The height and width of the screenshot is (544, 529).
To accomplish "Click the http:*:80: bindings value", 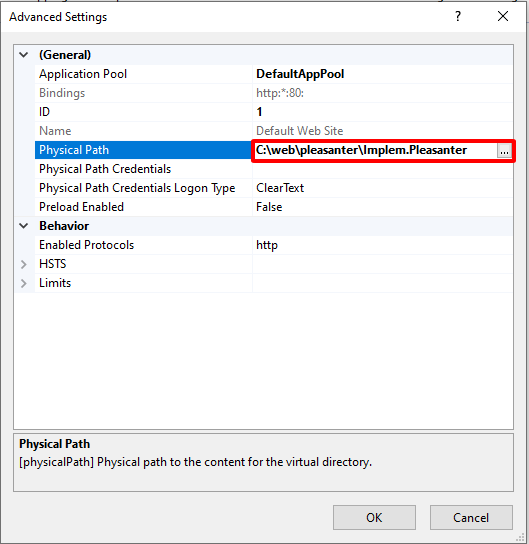I will [x=280, y=93].
